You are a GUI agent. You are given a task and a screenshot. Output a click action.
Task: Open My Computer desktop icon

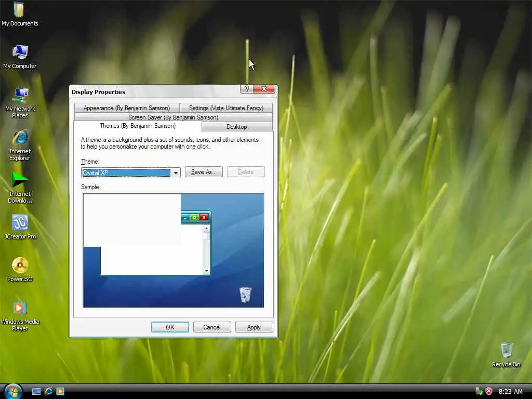[x=20, y=56]
